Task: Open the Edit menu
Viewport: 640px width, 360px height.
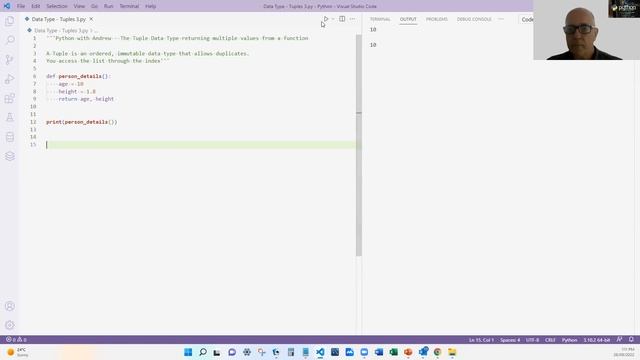Action: click(x=36, y=6)
